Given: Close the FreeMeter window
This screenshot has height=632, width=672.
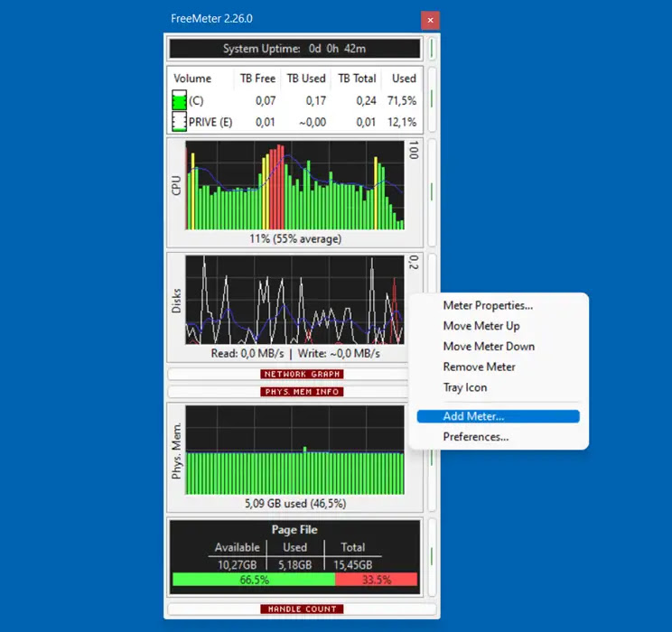Looking at the screenshot, I should [430, 20].
